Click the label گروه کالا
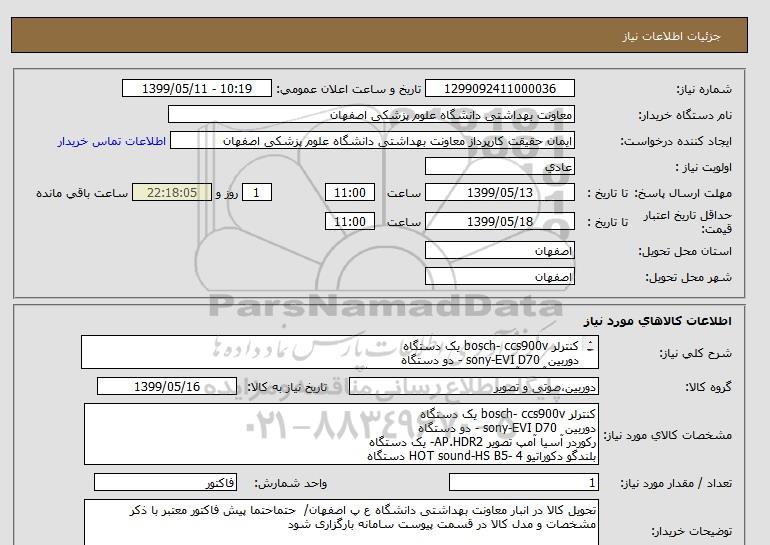The height and width of the screenshot is (545, 770). tap(709, 387)
